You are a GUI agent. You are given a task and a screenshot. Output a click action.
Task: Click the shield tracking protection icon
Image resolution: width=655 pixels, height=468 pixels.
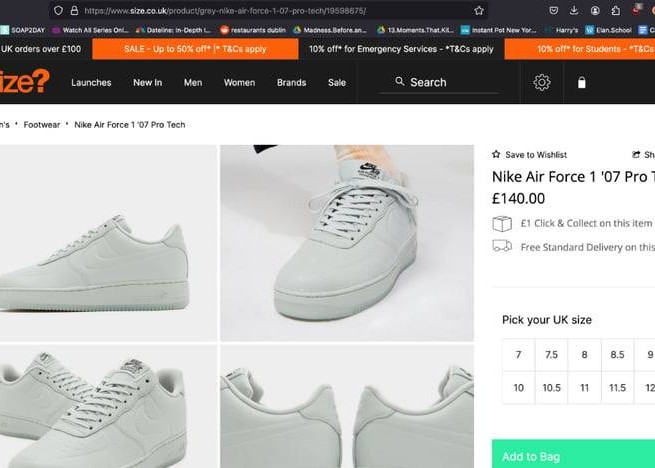pos(58,10)
